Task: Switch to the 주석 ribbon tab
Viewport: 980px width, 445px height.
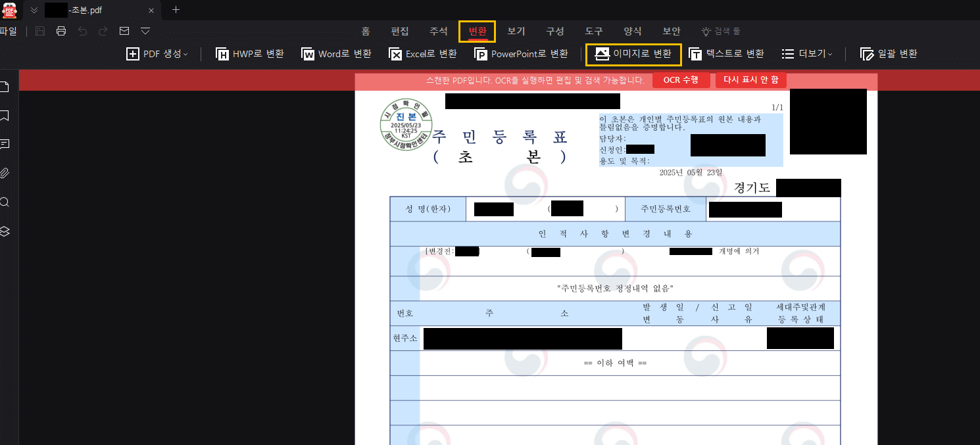Action: click(x=439, y=31)
